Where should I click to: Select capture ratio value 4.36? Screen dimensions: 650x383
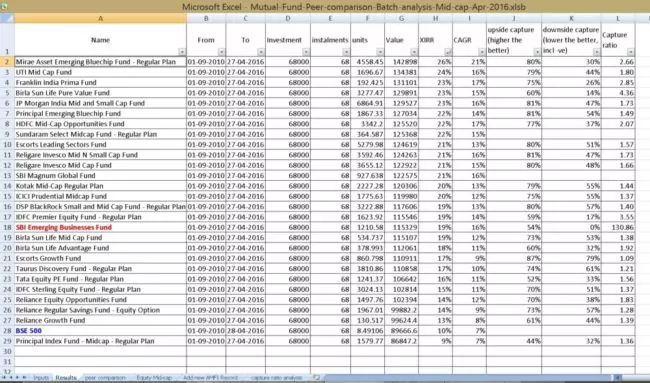(618, 93)
